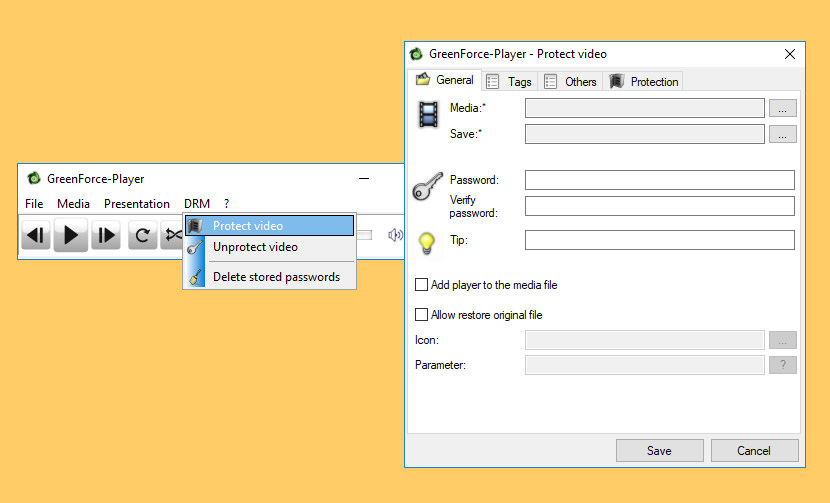Screen dimensions: 830x503
Task: Browse for the Save location with the ellipsis button
Action: [782, 134]
